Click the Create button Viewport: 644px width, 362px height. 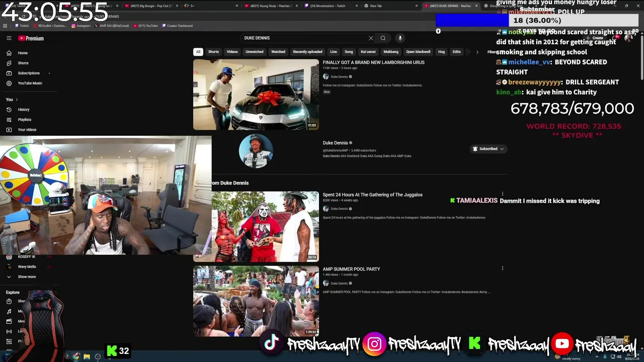click(x=595, y=38)
